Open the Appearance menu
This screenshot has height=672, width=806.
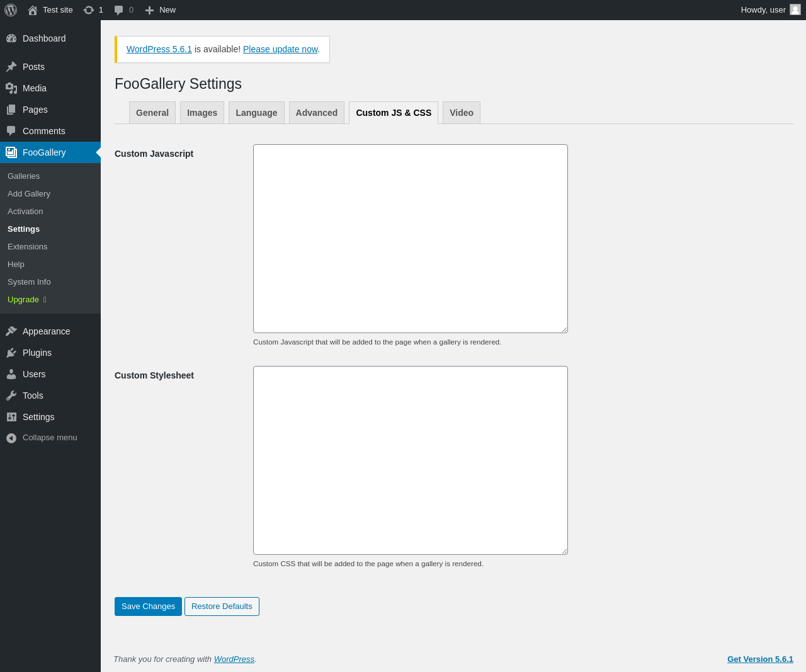pos(50,331)
